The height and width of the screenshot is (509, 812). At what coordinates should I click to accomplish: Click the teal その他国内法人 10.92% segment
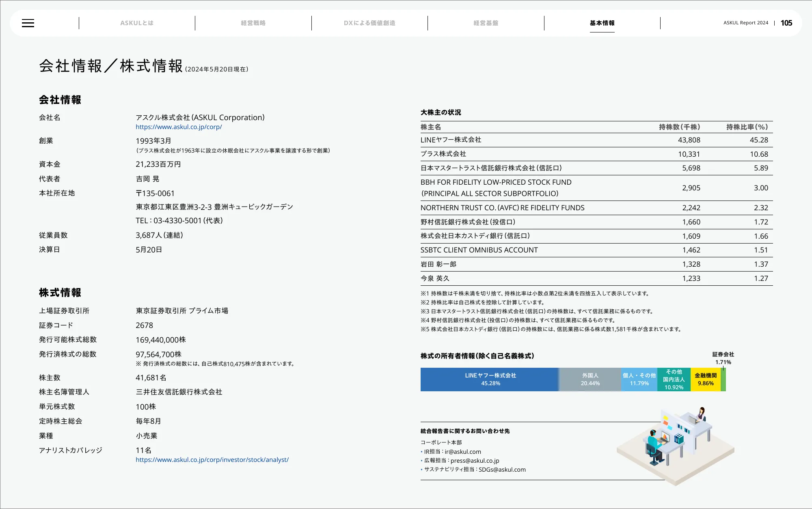tap(674, 380)
